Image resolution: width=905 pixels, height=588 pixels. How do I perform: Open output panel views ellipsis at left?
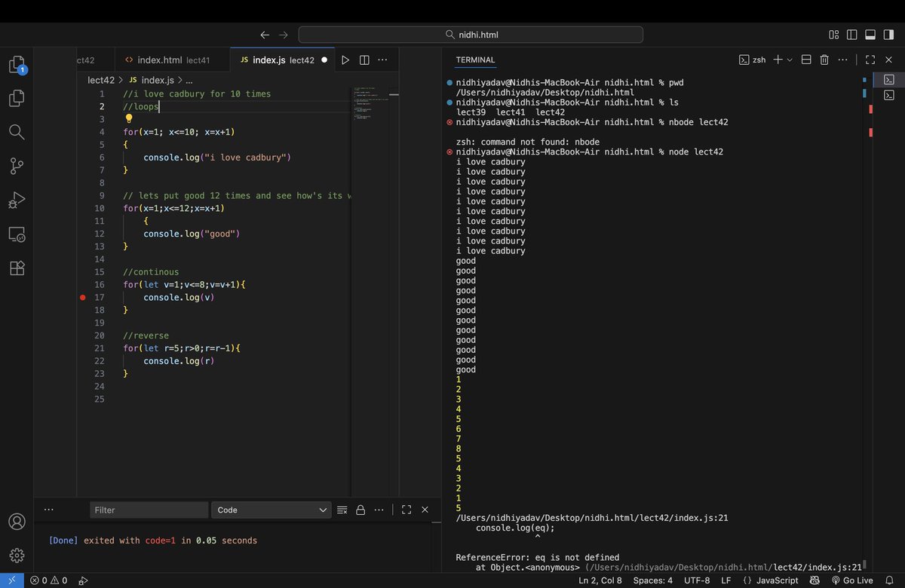pyautogui.click(x=49, y=510)
